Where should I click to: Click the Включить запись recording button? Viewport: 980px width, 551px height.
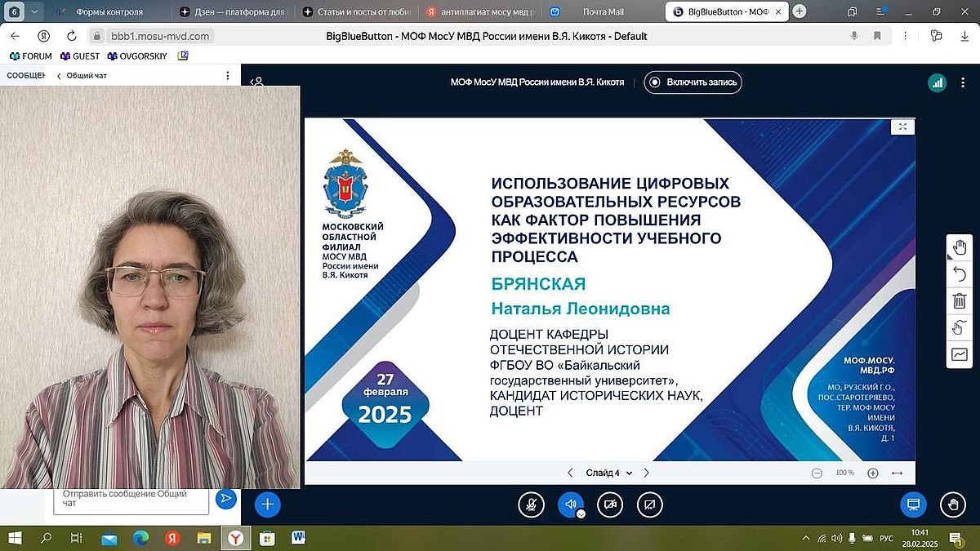pos(693,82)
